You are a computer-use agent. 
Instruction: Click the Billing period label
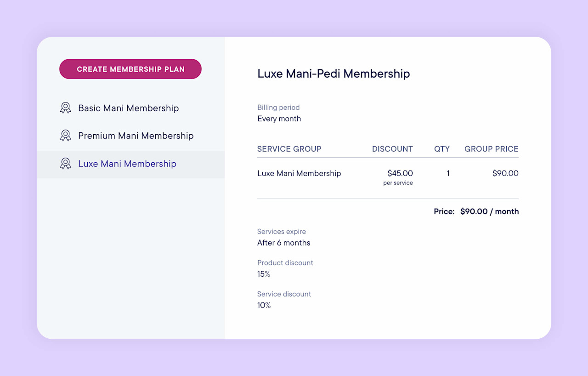pos(278,107)
